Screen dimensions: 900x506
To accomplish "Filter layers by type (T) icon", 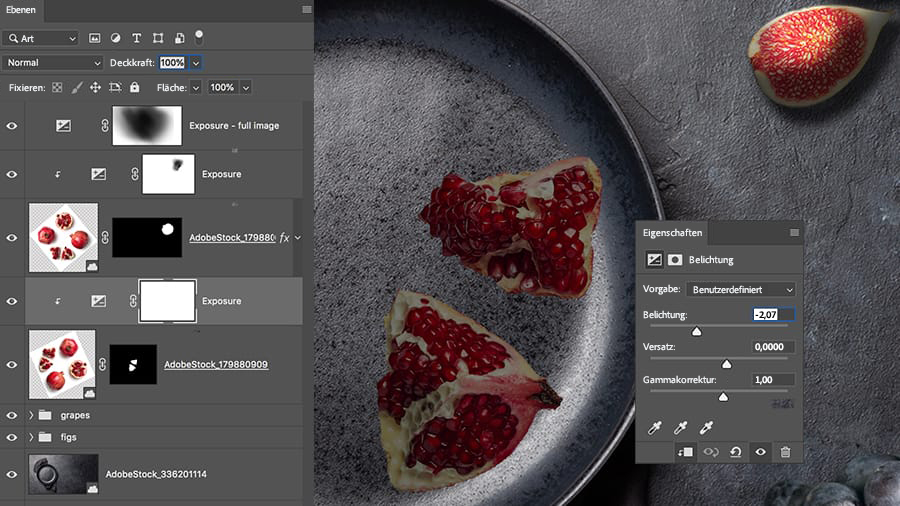I will 137,38.
